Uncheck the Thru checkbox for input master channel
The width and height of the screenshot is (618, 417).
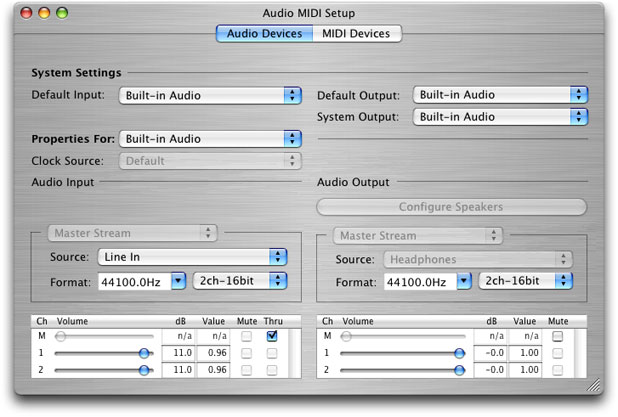click(x=272, y=336)
